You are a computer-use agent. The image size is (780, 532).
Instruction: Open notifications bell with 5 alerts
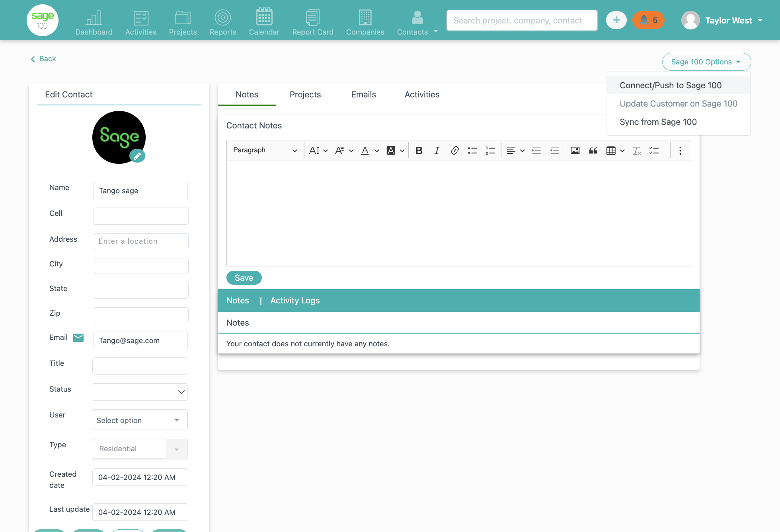pyautogui.click(x=649, y=20)
